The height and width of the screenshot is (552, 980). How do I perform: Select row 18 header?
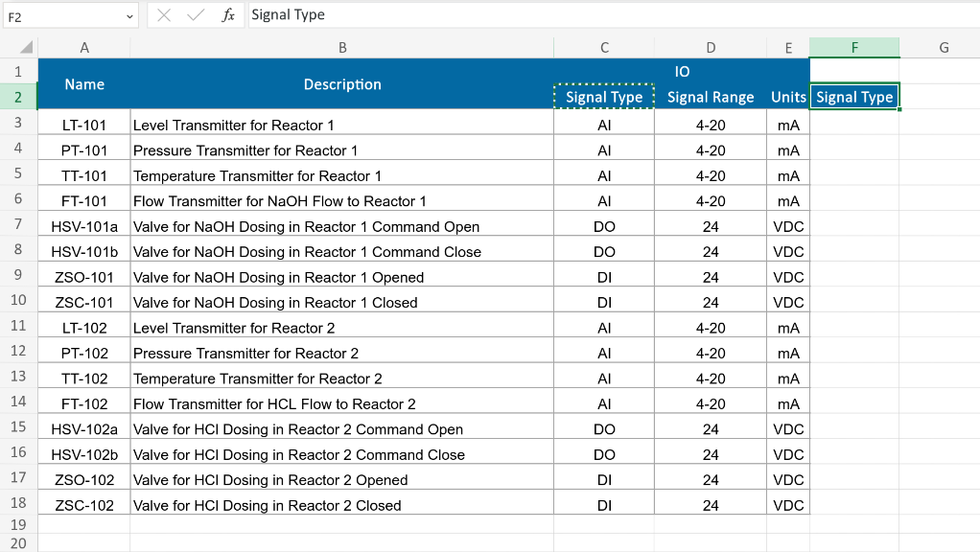(18, 503)
